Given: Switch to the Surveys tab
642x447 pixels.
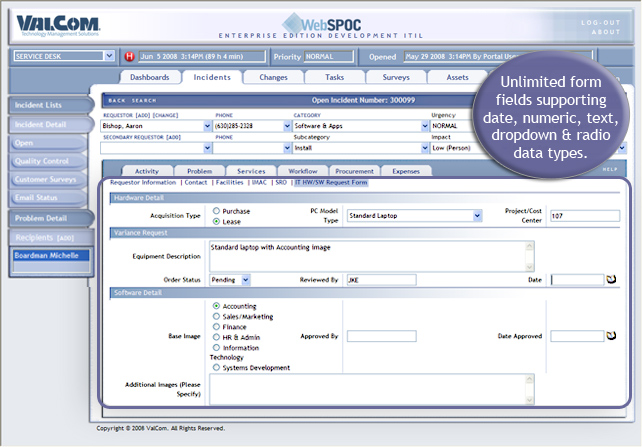Looking at the screenshot, I should click(x=396, y=77).
